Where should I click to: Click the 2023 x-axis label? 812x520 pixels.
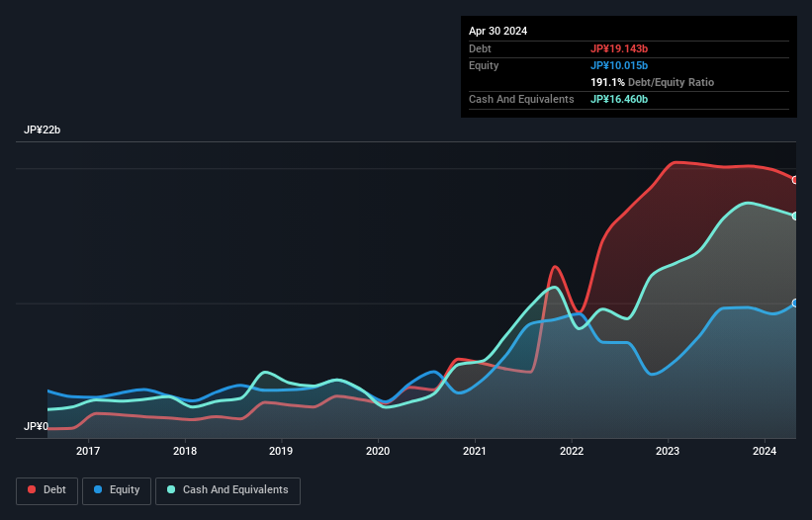(668, 451)
